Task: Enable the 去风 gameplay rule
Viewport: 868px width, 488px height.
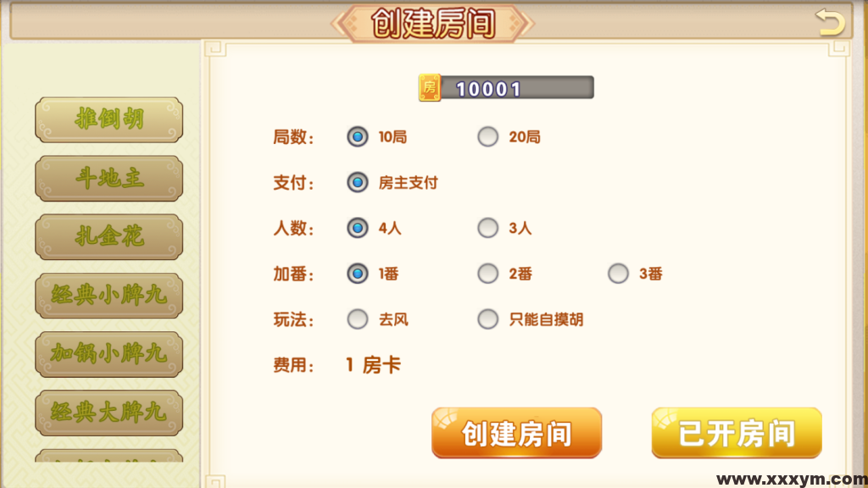Action: [x=358, y=319]
